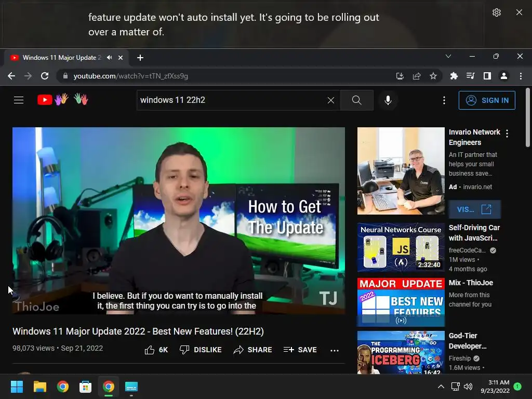Screen dimensions: 532x399
Task: Submit search with magnifier button
Action: click(356, 100)
